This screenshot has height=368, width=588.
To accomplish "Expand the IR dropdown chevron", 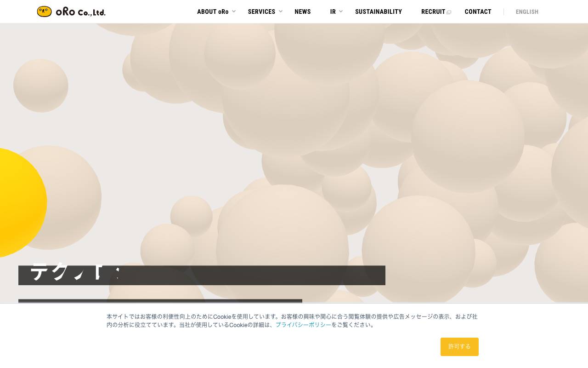I will click(341, 11).
